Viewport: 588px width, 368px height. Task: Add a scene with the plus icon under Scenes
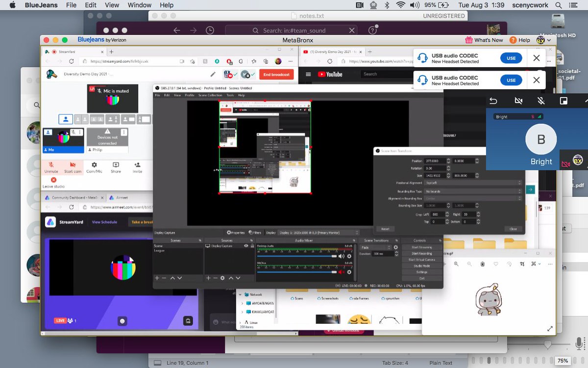coord(157,278)
